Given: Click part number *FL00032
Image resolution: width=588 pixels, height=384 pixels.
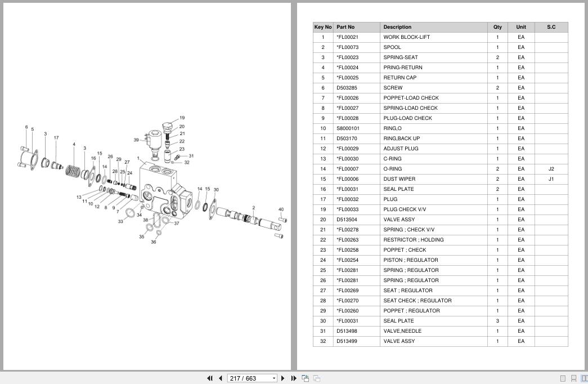Looking at the screenshot, I should 347,199.
